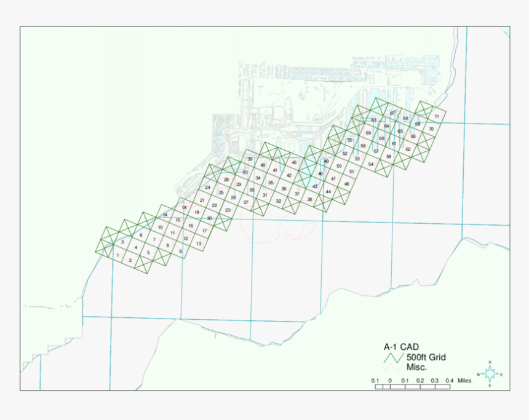Click grid cell number 18
Image resolution: width=529 pixels, height=420 pixels.
click(184, 207)
